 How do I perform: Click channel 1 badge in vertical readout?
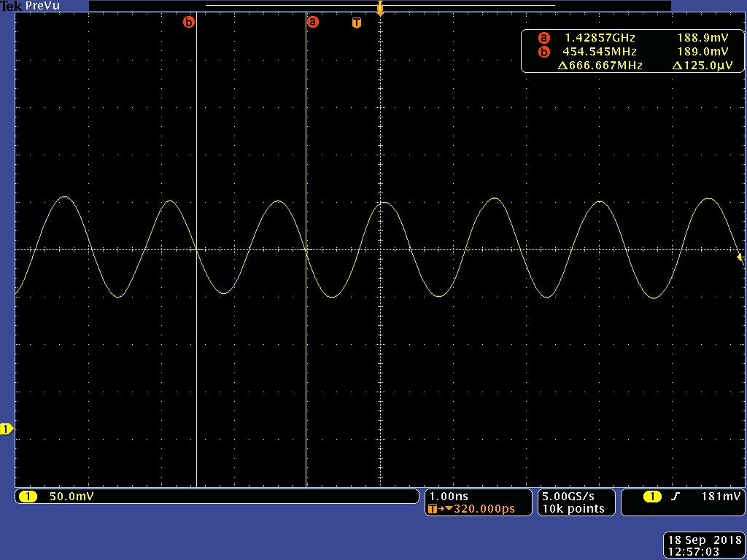[28, 497]
